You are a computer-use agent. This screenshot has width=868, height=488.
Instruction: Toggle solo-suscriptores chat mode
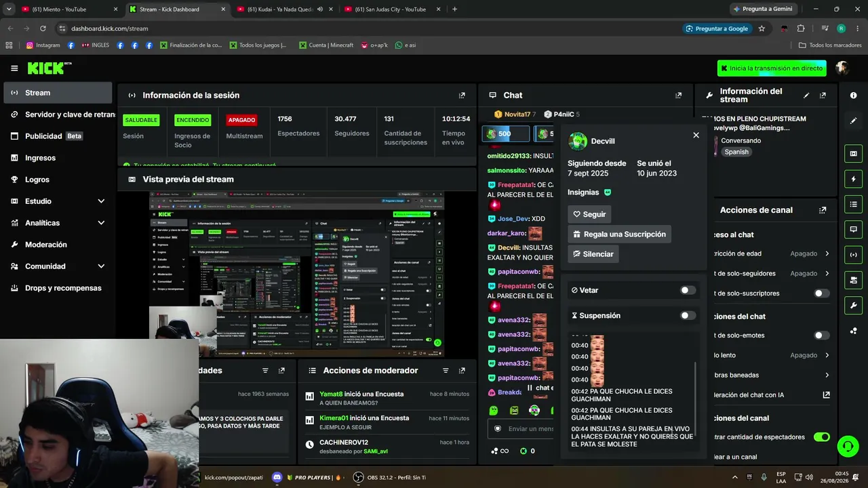[821, 293]
